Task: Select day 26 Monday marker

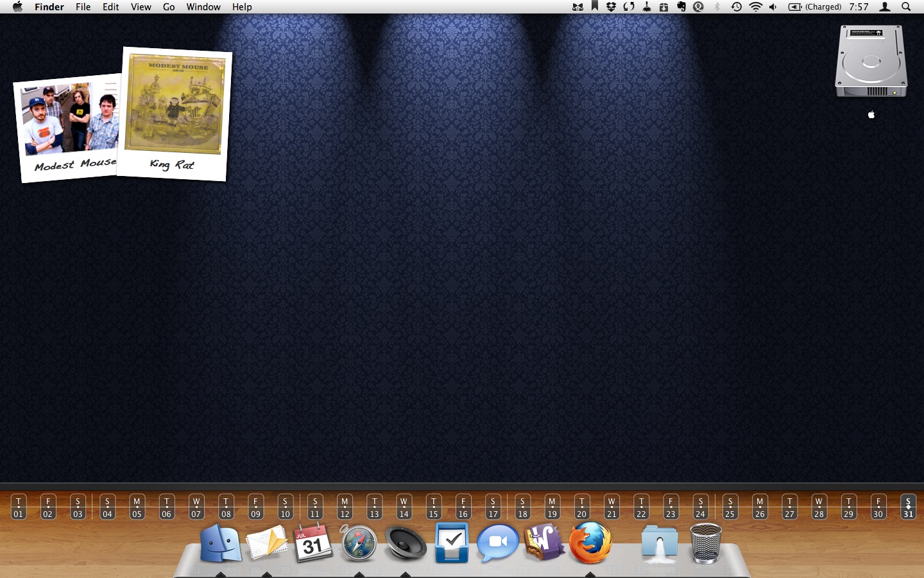Action: pos(760,507)
